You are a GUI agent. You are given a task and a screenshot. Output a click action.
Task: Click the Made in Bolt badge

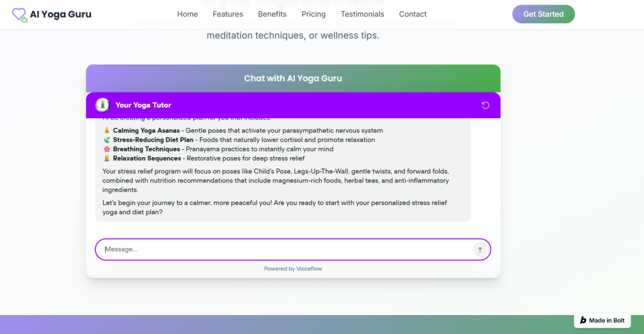(602, 320)
